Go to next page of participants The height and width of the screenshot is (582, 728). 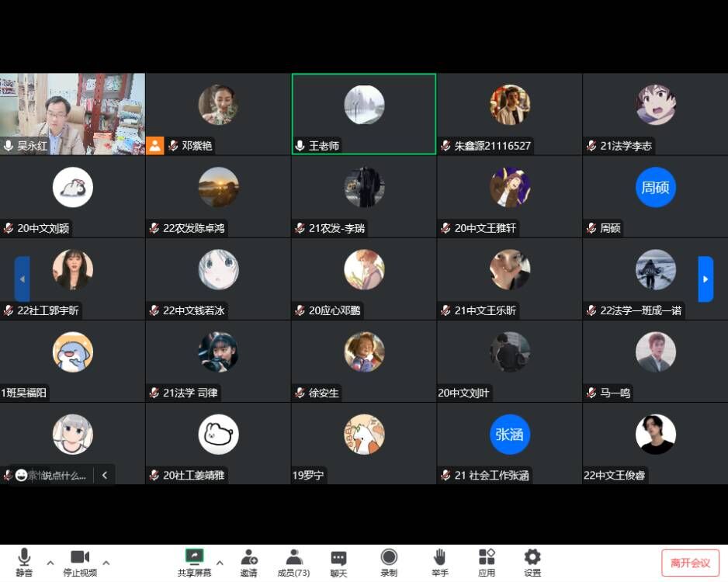705,279
